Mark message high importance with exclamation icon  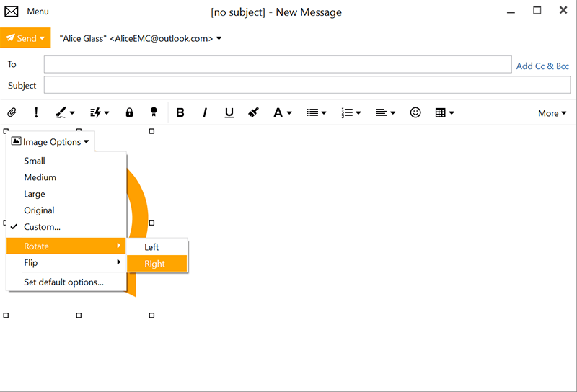coord(36,112)
